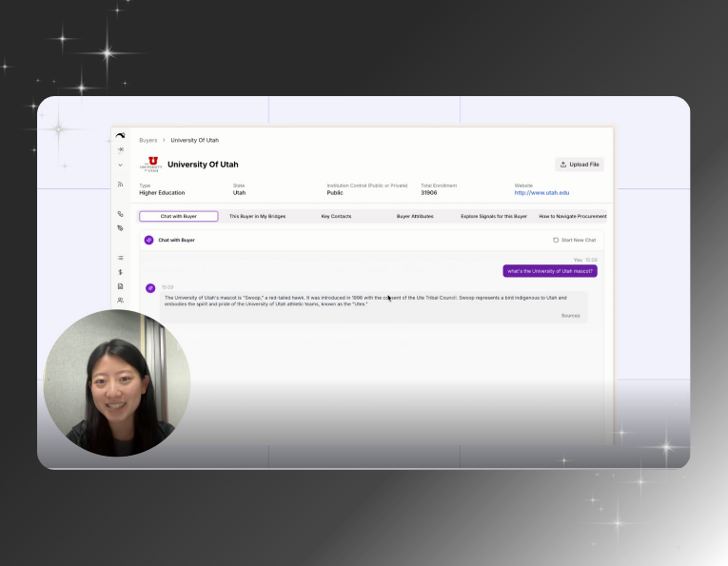
Task: Expand the sidebar chevron-down dropdown
Action: pyautogui.click(x=120, y=165)
